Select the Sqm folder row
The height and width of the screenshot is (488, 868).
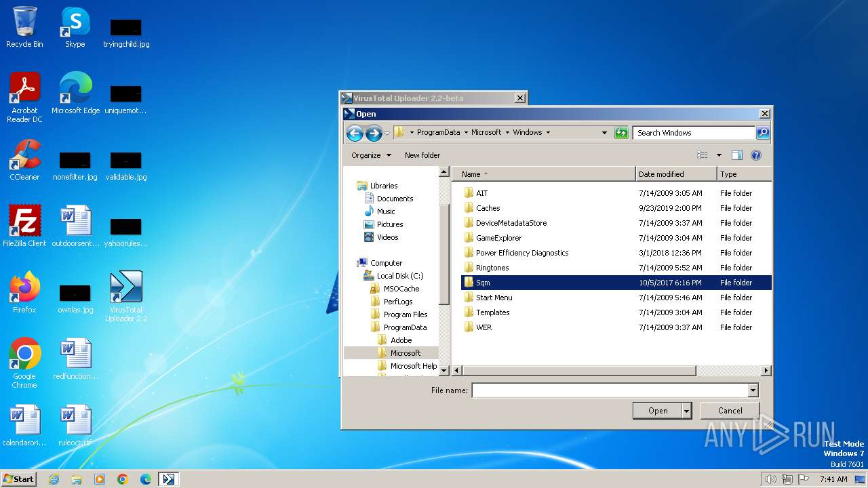pyautogui.click(x=616, y=283)
